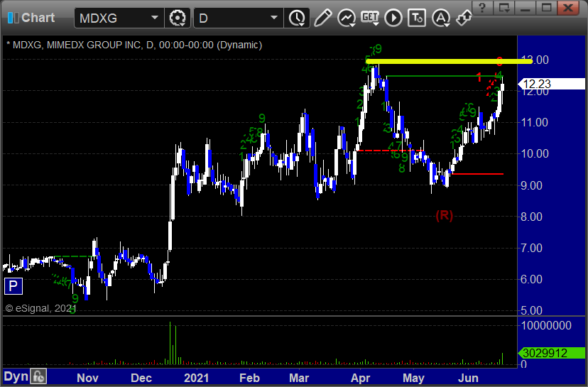
Task: Click the Apr label on time axis
Action: point(360,378)
